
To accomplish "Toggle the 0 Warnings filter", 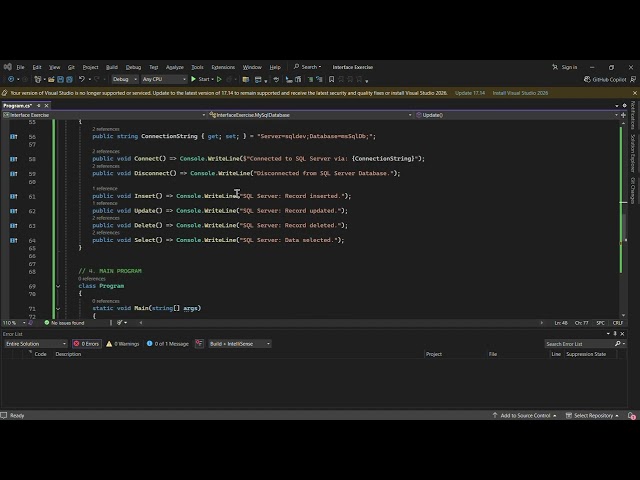I will click(122, 344).
